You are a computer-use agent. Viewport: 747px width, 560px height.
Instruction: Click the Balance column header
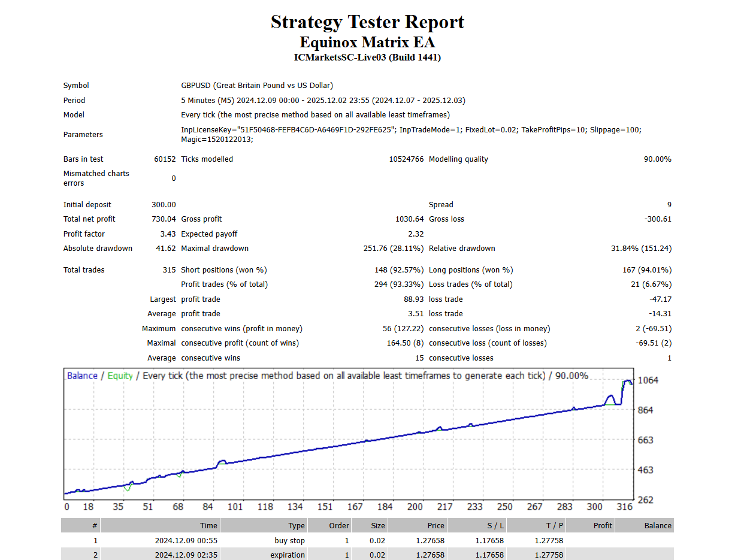657,525
